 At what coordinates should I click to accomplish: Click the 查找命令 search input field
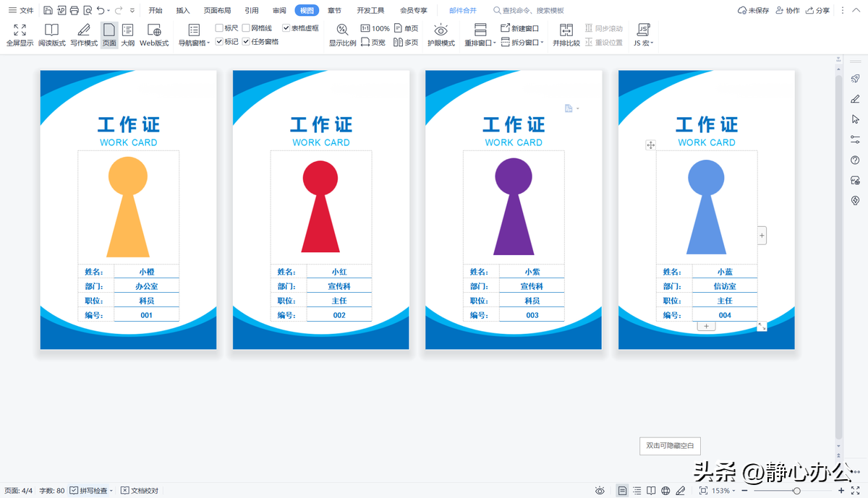pos(534,11)
